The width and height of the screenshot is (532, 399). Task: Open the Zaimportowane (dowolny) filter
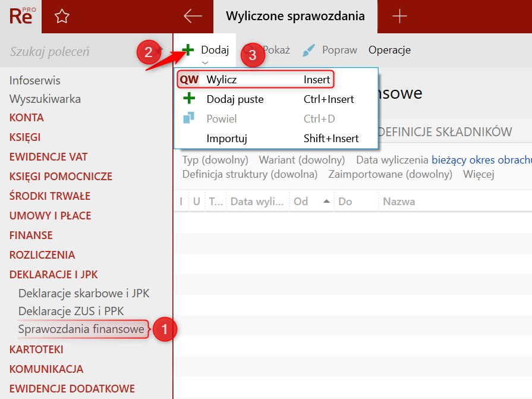[390, 174]
